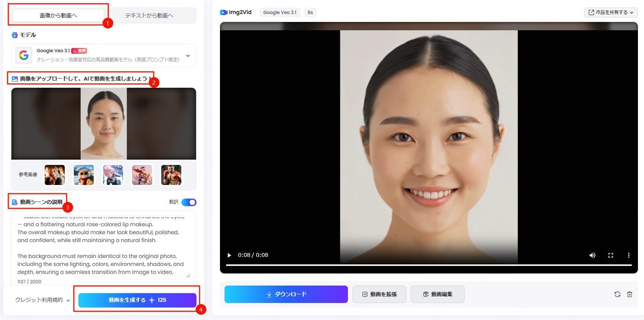The height and width of the screenshot is (320, 644).
Task: Expand クレジット利用規約 credit terms
Action: 42,300
